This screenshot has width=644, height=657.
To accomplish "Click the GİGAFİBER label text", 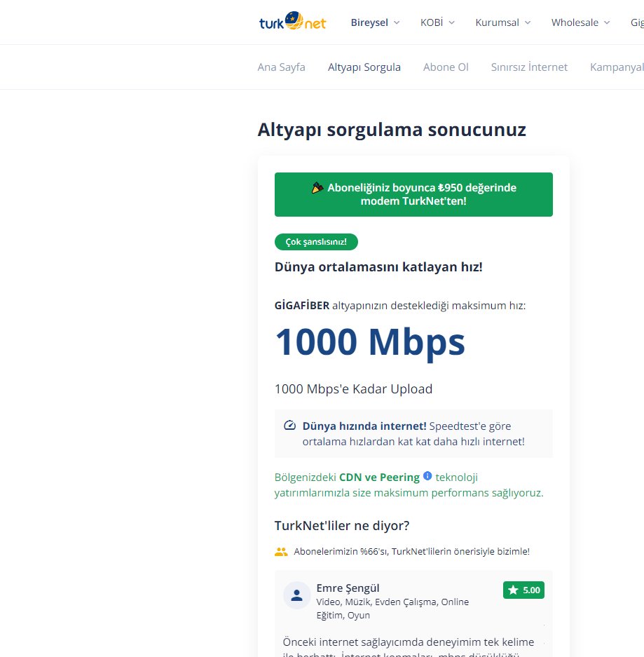I will pos(302,306).
